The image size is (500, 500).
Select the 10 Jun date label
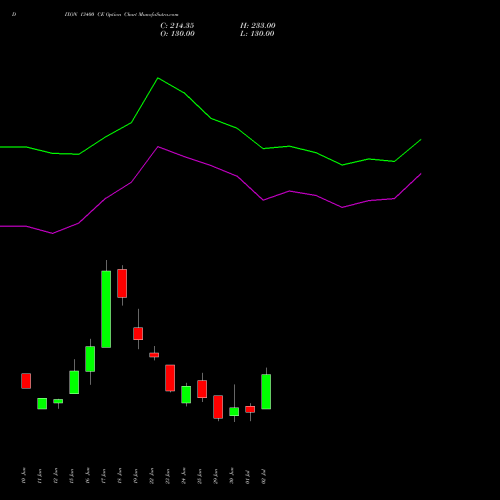(24, 476)
